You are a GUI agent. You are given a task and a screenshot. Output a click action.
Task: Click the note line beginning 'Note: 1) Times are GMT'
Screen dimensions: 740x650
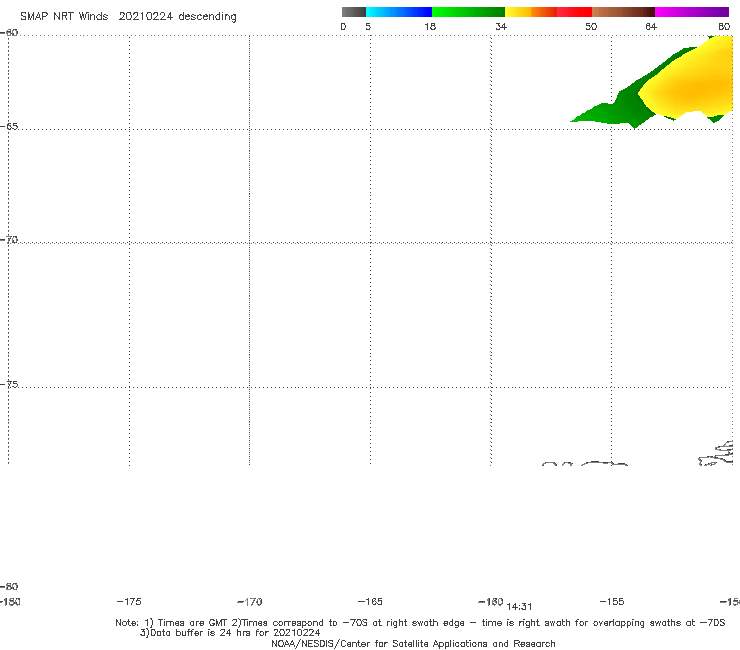tap(420, 623)
